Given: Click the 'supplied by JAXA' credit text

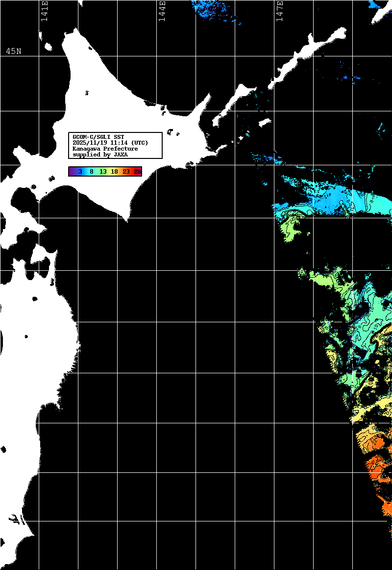Looking at the screenshot, I should pos(100,155).
